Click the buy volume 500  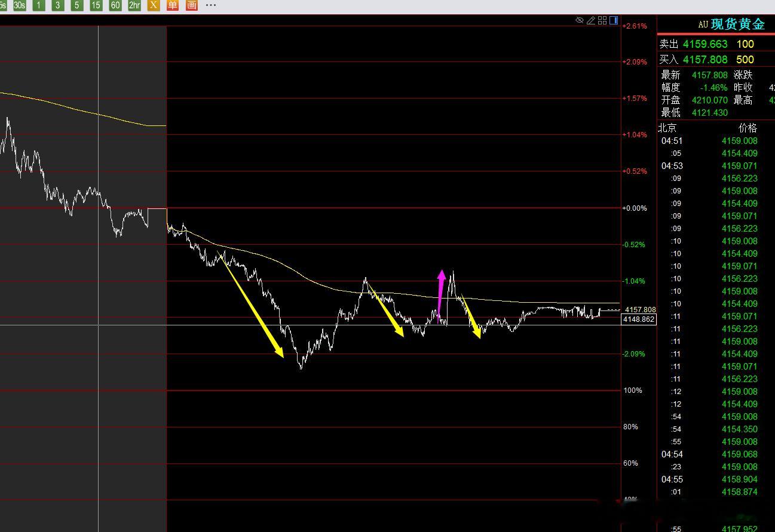(745, 60)
